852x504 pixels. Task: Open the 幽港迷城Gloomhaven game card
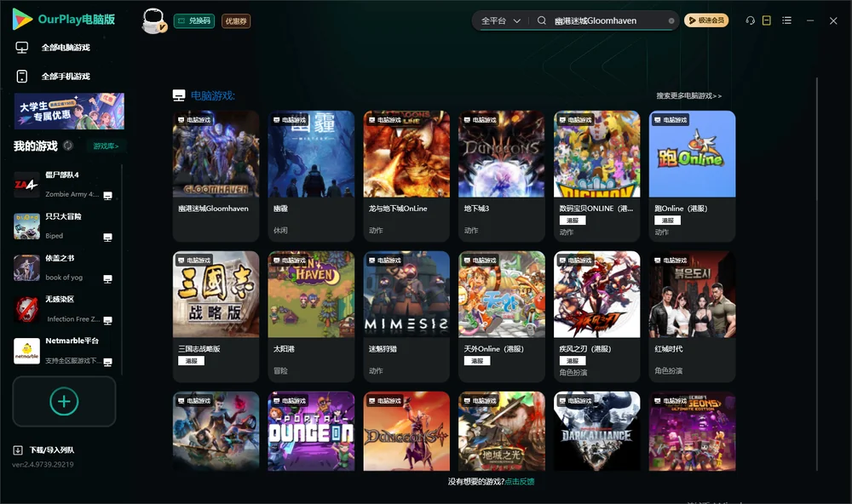coord(216,176)
